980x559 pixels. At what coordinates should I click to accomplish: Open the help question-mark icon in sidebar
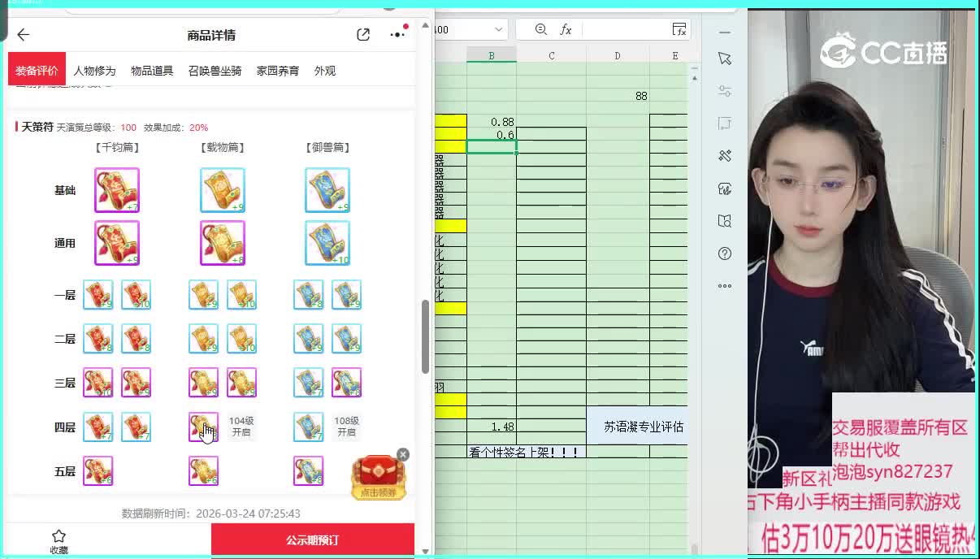[x=725, y=253]
